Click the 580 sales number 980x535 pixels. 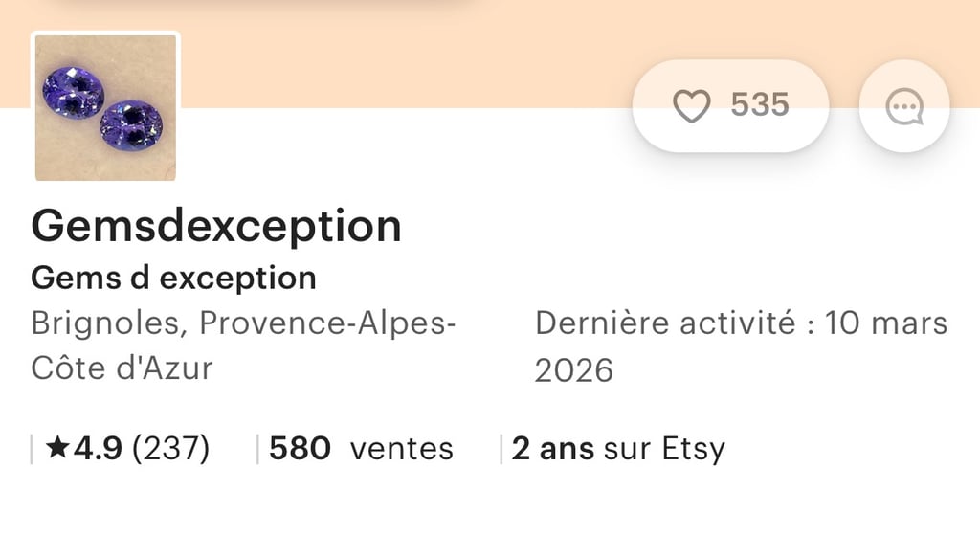pyautogui.click(x=300, y=448)
